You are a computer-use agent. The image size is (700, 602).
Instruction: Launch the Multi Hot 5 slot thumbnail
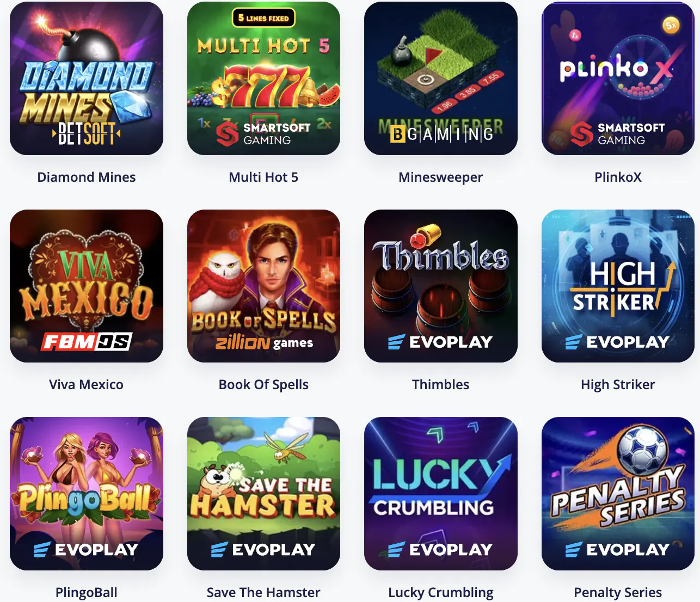[263, 78]
